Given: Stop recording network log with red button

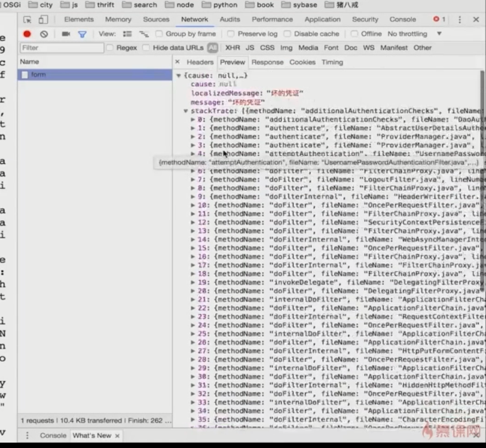Looking at the screenshot, I should pyautogui.click(x=27, y=33).
